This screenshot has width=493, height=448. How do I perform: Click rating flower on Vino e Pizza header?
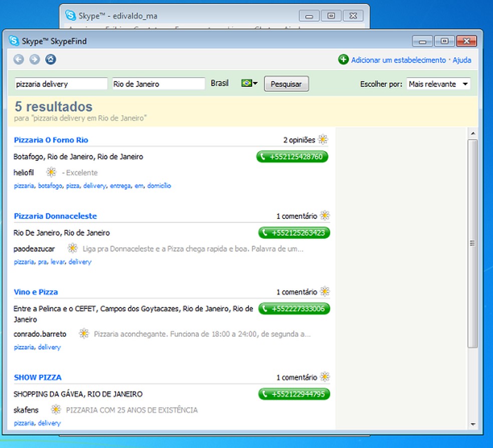coord(325,292)
